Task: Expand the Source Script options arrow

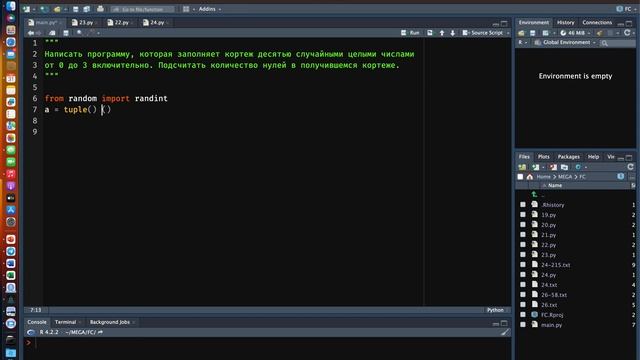Action: (x=508, y=33)
